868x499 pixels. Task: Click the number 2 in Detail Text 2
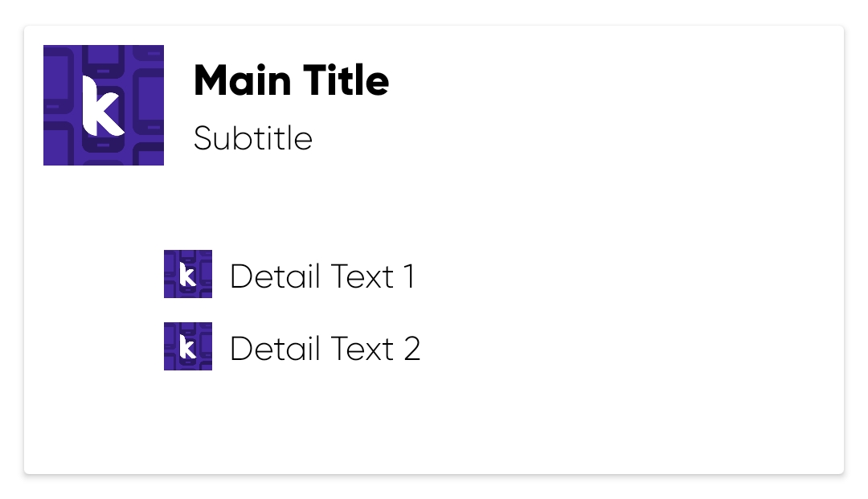point(411,349)
